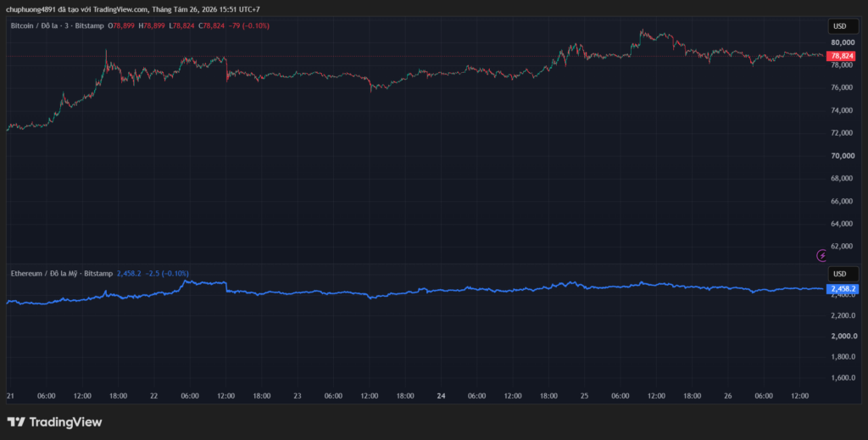Click the 3 interval label beside Bitcoin title
The width and height of the screenshot is (868, 440).
tap(64, 26)
